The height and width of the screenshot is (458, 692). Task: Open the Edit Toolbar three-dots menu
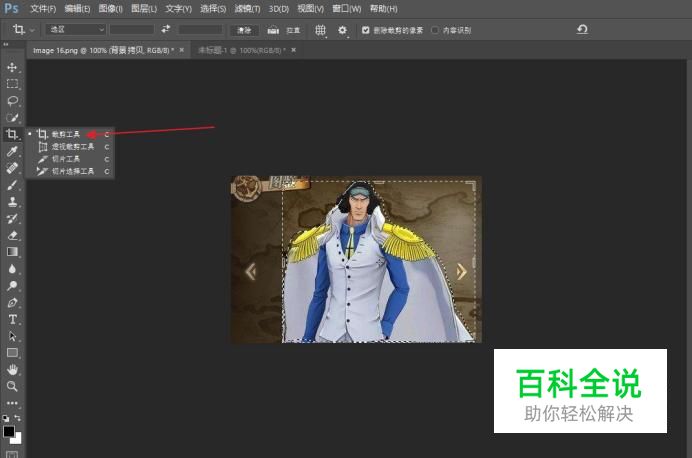click(x=12, y=403)
